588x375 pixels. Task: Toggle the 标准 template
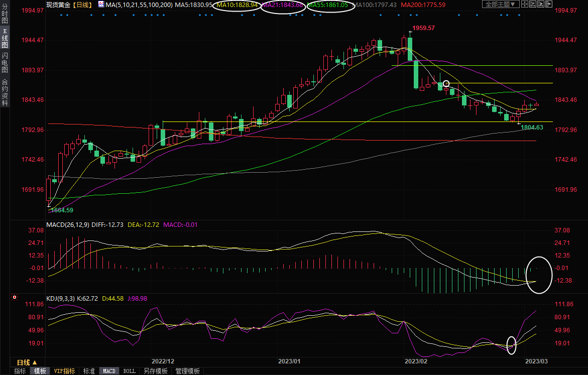[x=89, y=371]
